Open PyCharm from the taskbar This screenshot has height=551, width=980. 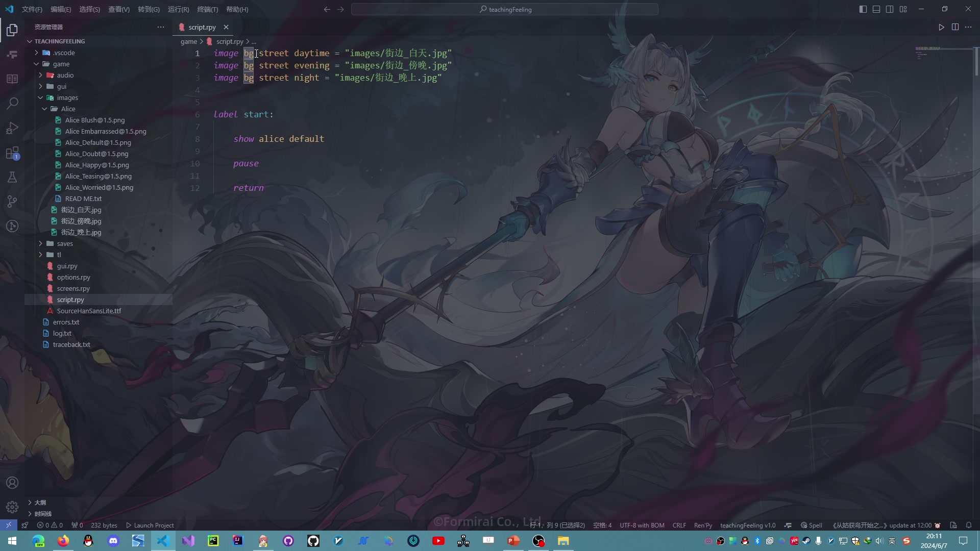pos(213,541)
